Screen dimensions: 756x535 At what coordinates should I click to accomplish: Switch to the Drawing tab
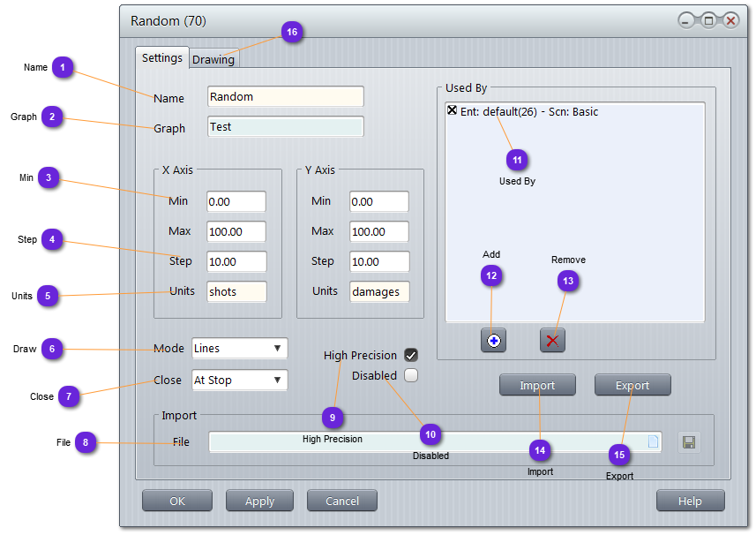pyautogui.click(x=213, y=59)
